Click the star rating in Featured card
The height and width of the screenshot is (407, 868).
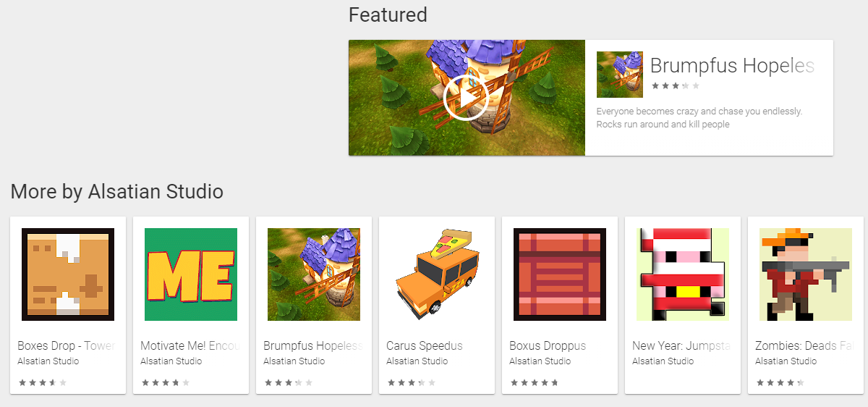click(675, 85)
